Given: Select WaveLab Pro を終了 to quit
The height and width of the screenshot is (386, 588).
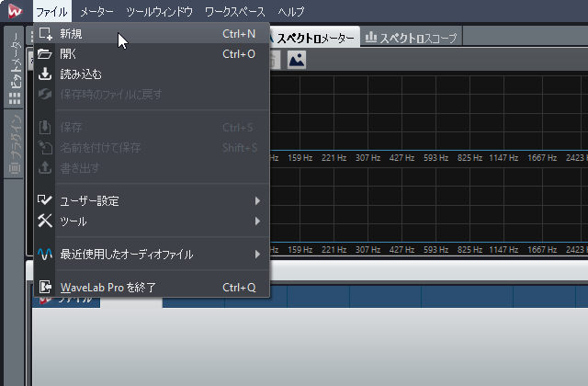Looking at the screenshot, I should click(x=152, y=288).
